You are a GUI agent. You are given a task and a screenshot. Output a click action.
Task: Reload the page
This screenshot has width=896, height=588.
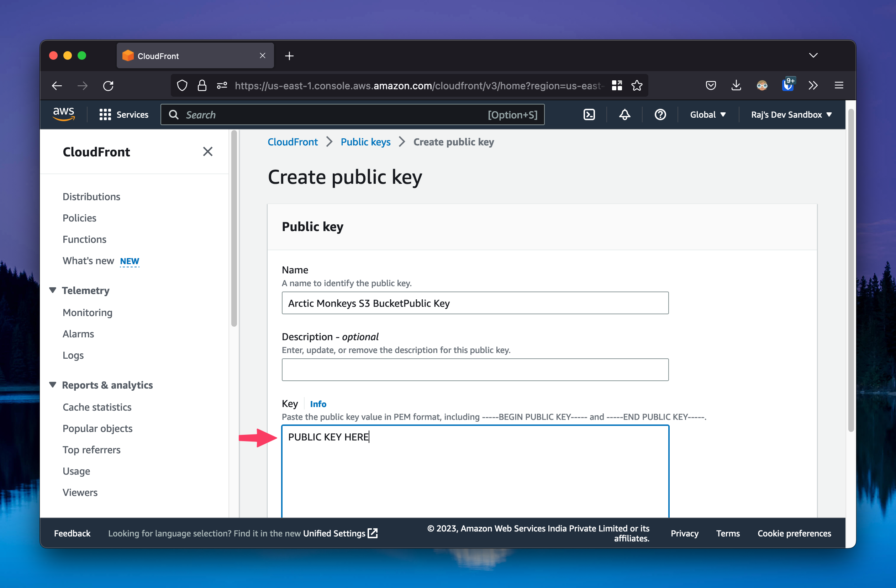pos(109,86)
